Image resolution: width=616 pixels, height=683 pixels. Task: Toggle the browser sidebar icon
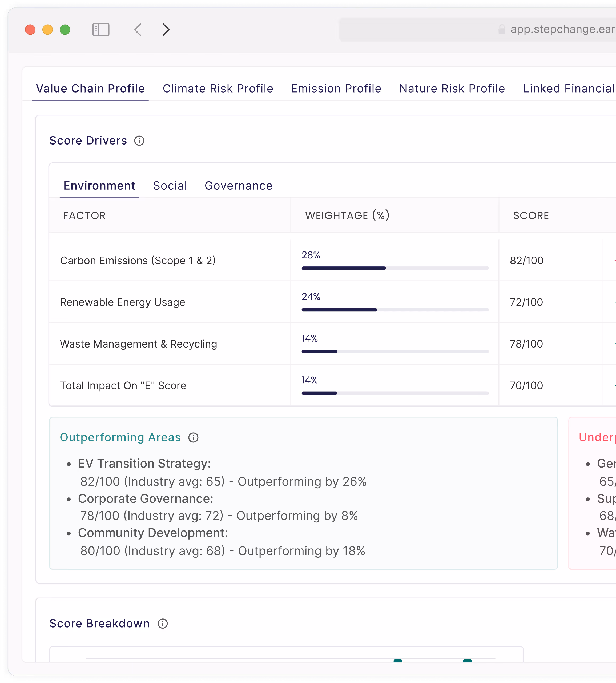[x=101, y=30]
